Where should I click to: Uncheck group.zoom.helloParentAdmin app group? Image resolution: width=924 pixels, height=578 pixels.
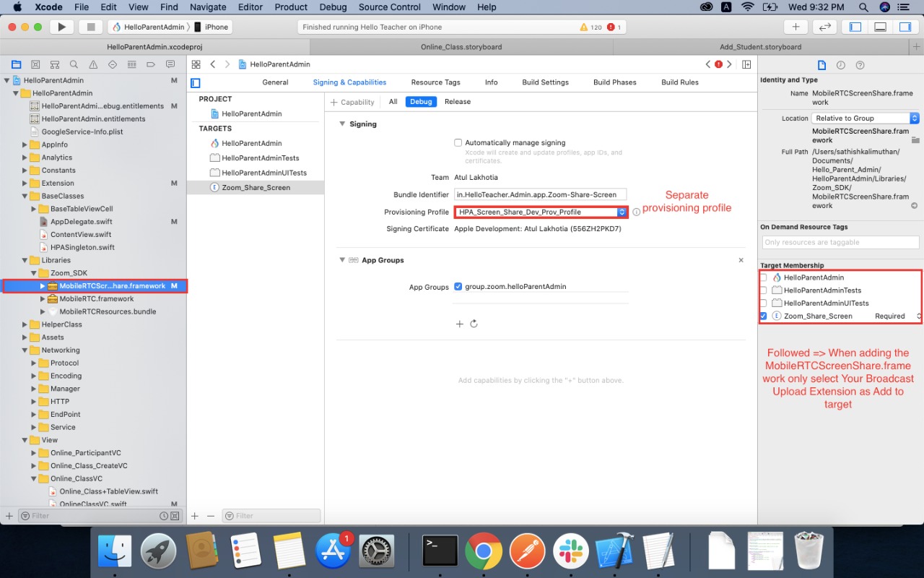click(x=458, y=286)
